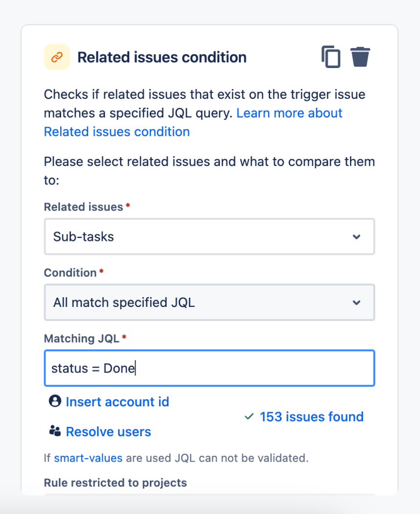Duplicate the condition with the copy icon
420x514 pixels.
(331, 57)
